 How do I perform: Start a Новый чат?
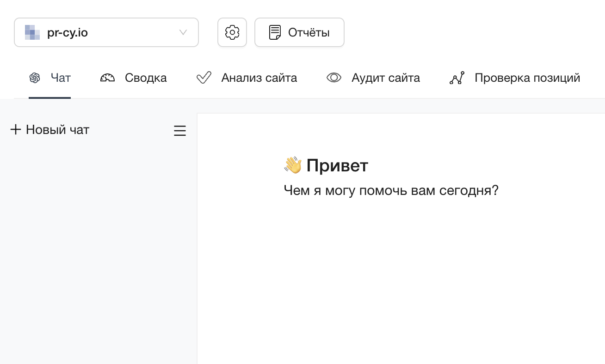[57, 130]
